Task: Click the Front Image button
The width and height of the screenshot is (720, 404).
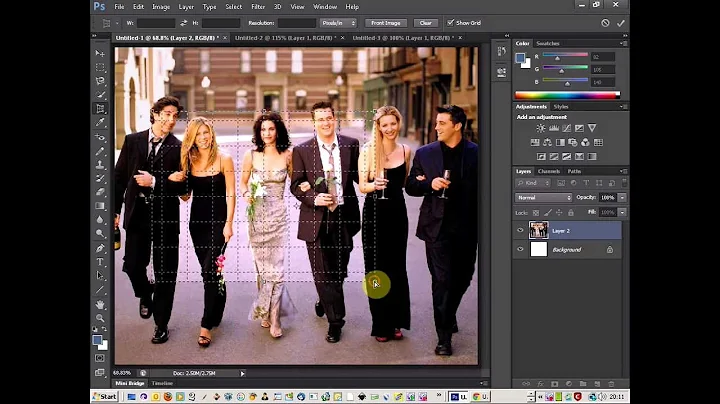Action: coord(386,23)
